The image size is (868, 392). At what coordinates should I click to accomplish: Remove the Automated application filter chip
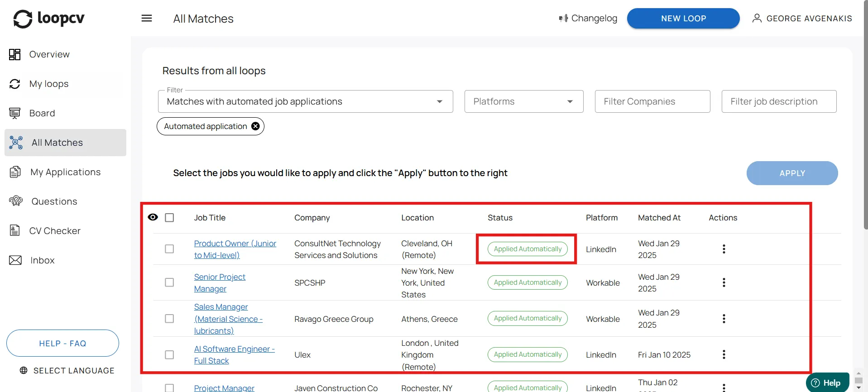(255, 126)
